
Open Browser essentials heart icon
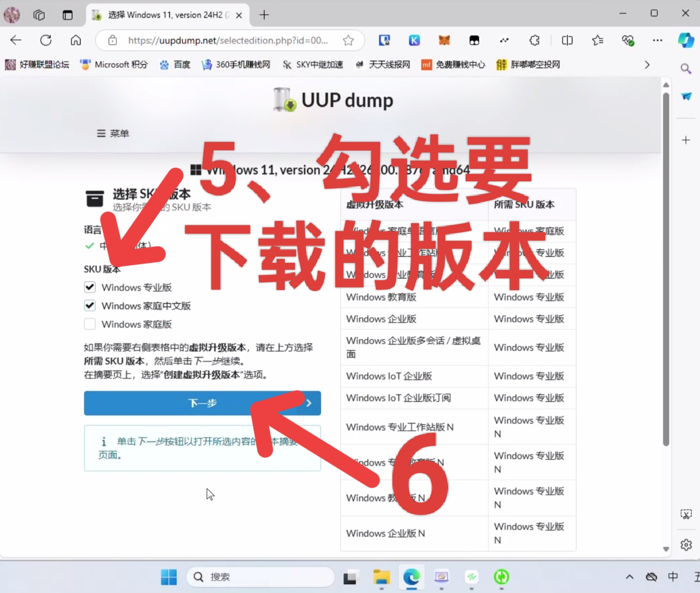(628, 40)
